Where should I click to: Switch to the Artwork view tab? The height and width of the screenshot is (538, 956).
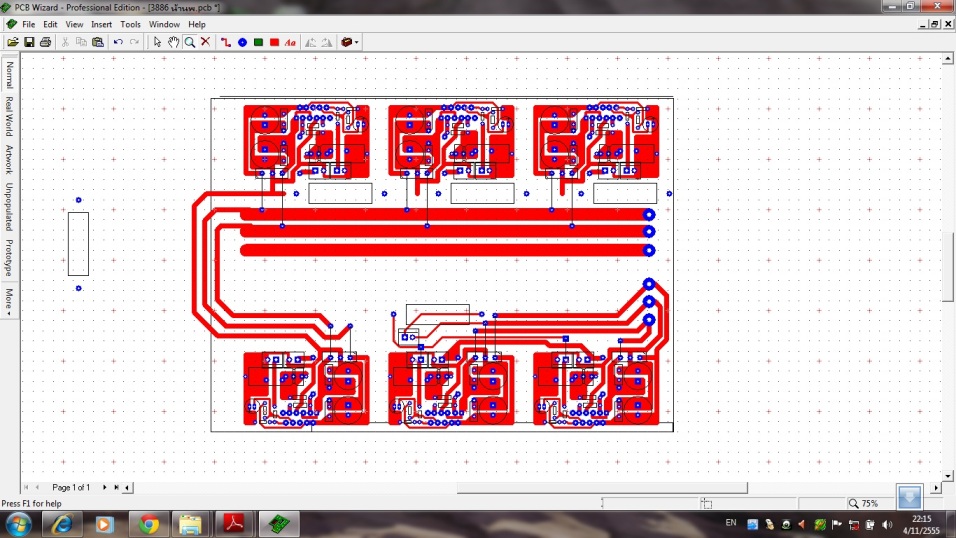[9, 160]
